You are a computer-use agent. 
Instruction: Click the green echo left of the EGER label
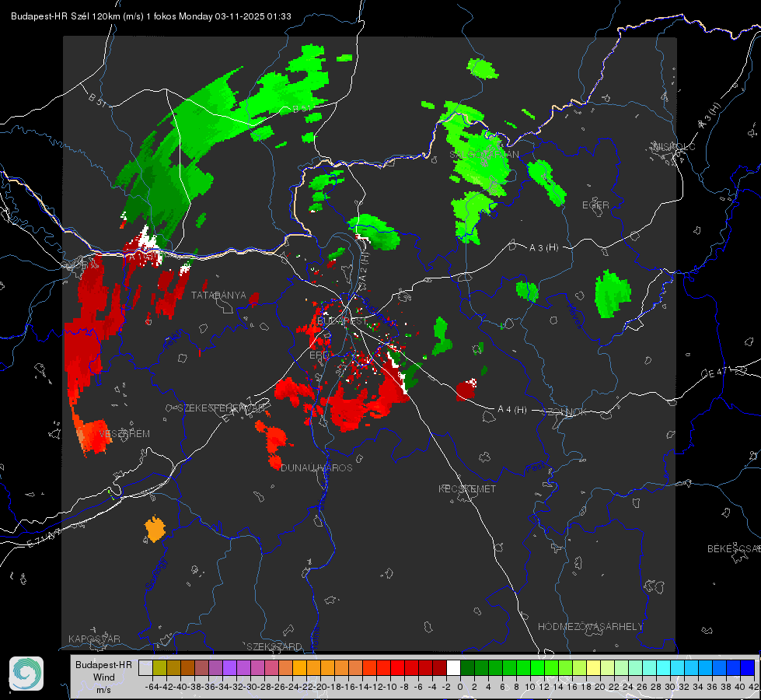546,182
